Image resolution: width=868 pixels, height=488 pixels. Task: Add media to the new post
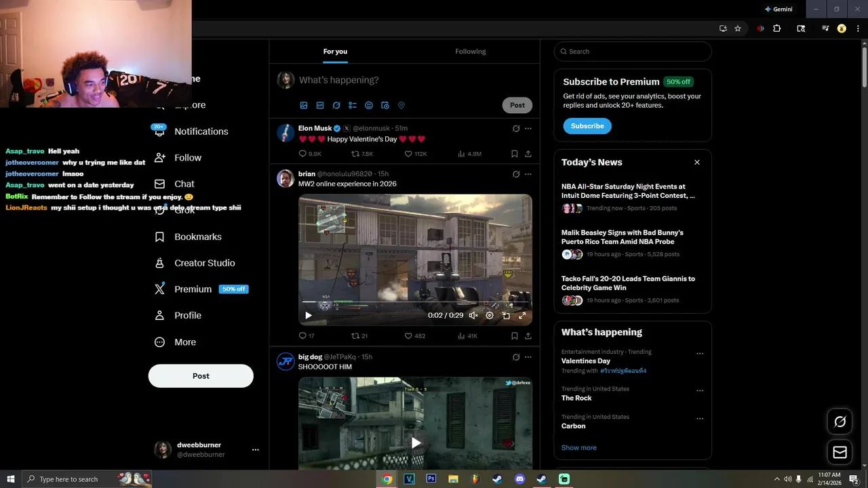coord(304,105)
